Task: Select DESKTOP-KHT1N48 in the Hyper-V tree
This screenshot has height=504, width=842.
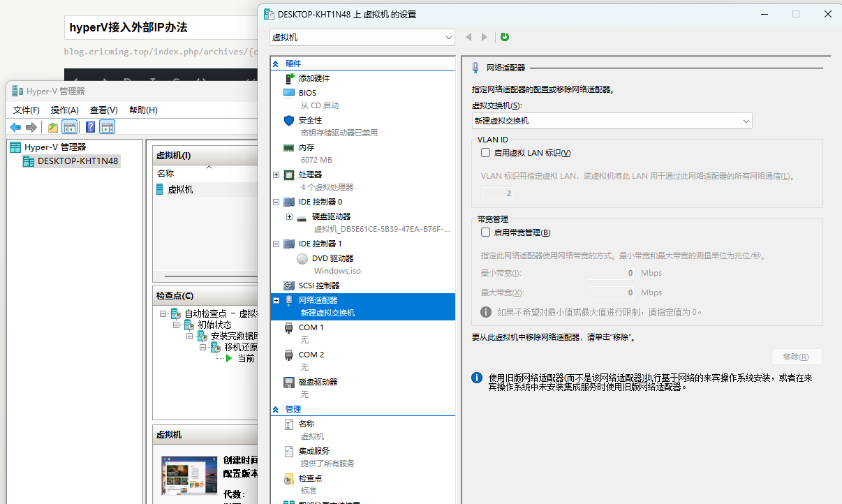Action: coord(77,161)
